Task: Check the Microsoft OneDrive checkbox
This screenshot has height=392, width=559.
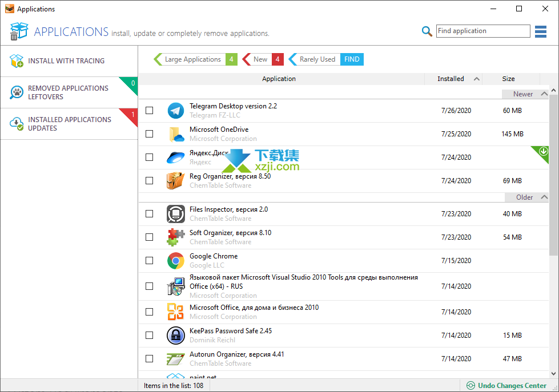Action: click(x=150, y=134)
